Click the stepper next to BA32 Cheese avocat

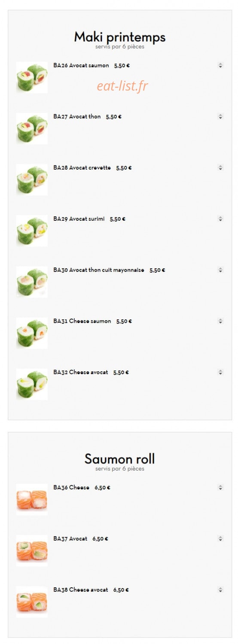tap(220, 372)
